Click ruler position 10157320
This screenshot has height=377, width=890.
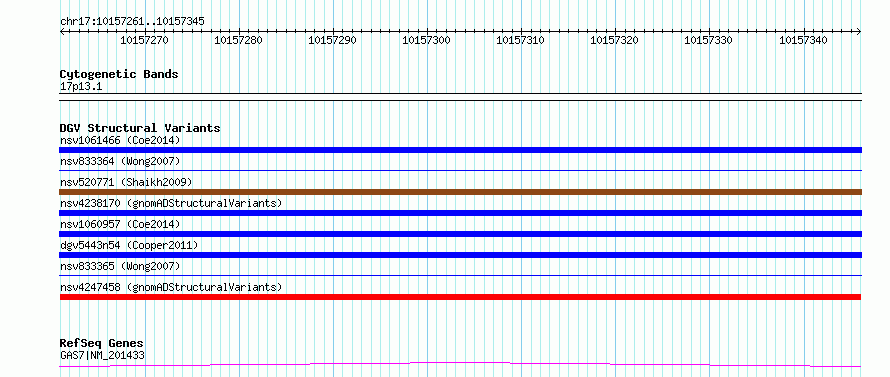[x=615, y=40]
